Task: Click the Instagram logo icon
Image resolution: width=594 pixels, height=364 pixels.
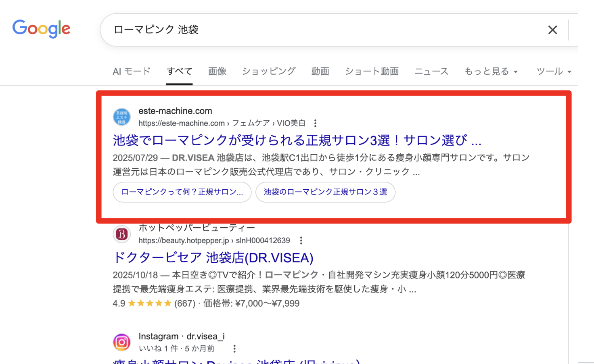Action: (x=121, y=342)
